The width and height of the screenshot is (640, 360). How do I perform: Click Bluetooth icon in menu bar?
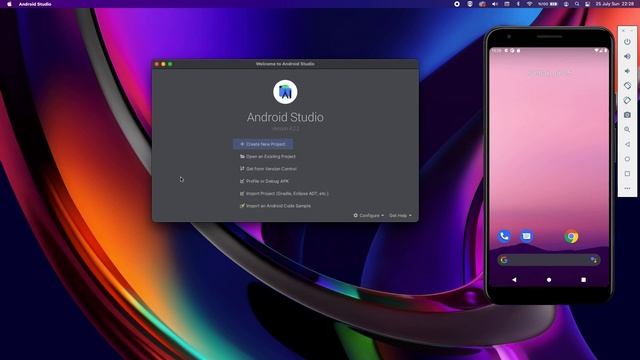click(x=518, y=4)
